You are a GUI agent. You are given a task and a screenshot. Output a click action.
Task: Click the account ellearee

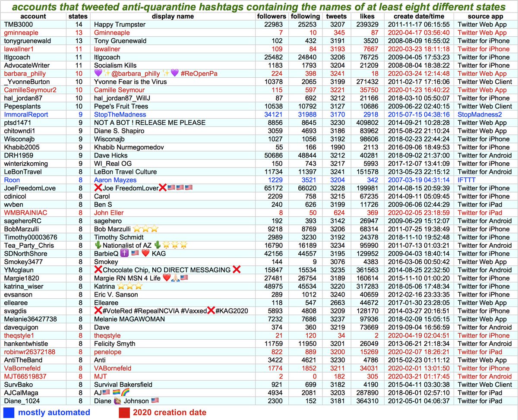[16, 303]
